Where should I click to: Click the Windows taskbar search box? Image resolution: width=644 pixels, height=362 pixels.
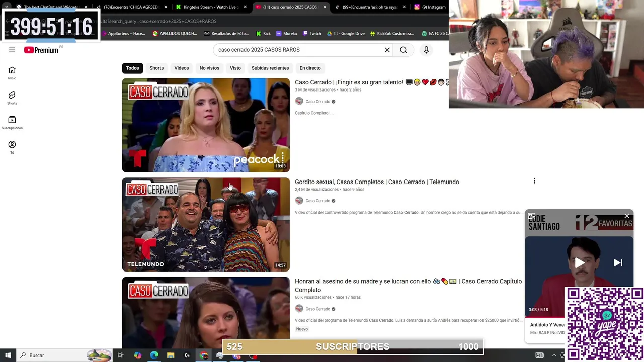tap(63, 355)
